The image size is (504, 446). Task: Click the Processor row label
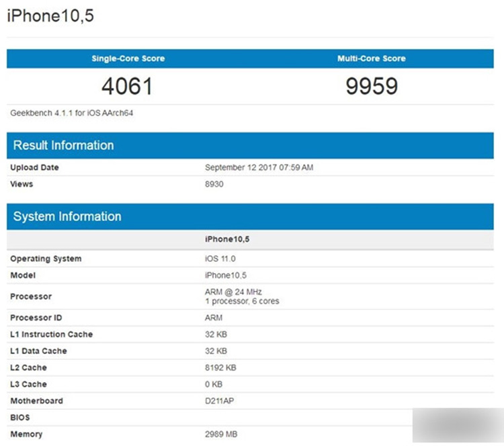31,297
